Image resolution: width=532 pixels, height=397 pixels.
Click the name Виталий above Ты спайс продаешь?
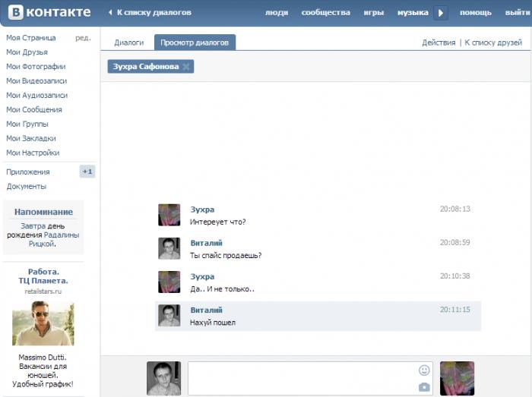[x=206, y=243]
